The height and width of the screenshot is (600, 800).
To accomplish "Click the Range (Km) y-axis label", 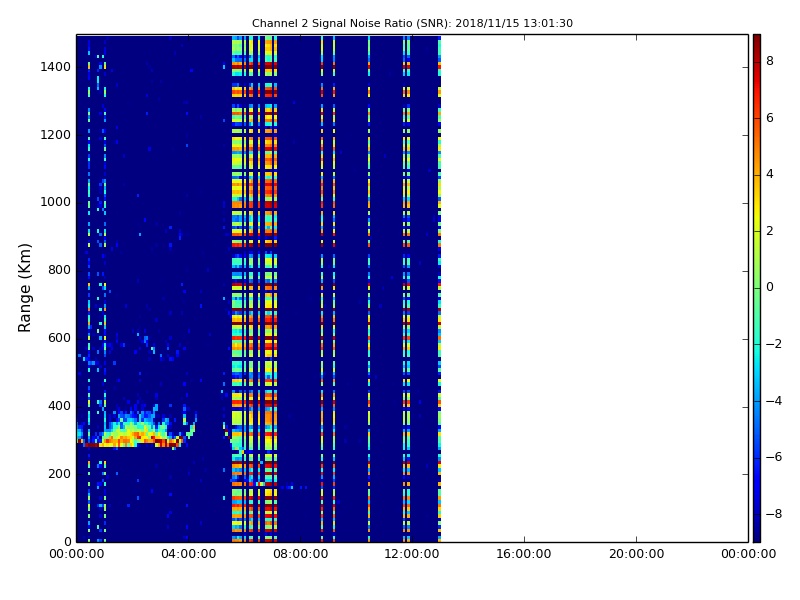I will (x=24, y=288).
